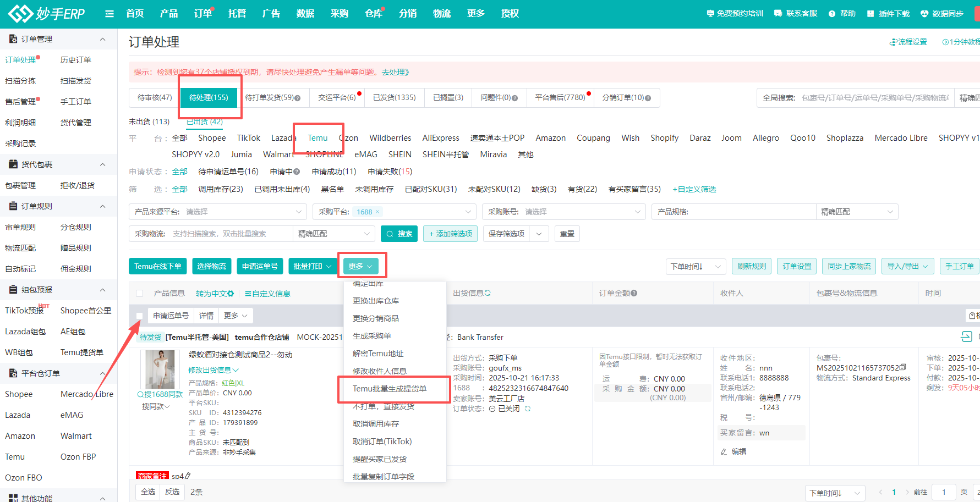Click the 插件下载 plugin download icon
Screen dimensions: 980x502
[872, 14]
